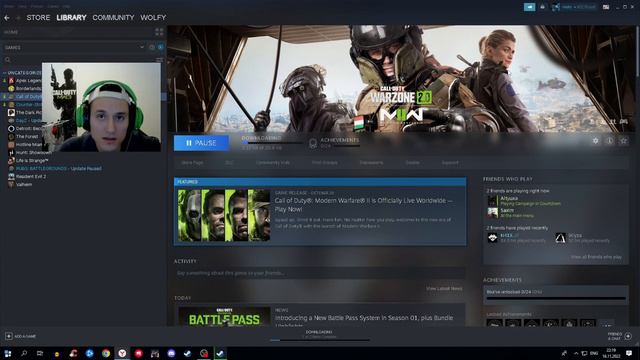Open Windows taskbar search
This screenshot has height=360, width=640.
[x=24, y=353]
